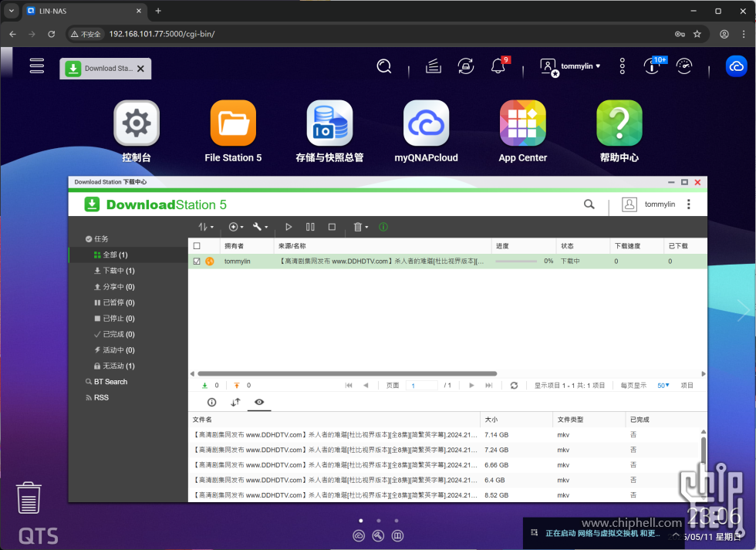Reload the page with Chrome refresh button

51,34
